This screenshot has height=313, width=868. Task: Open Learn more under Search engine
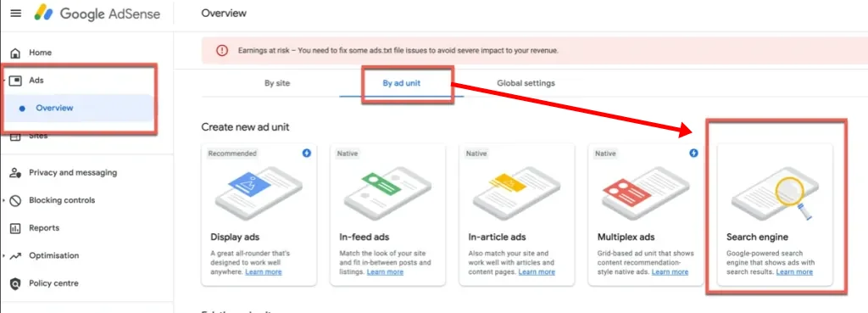(x=794, y=272)
